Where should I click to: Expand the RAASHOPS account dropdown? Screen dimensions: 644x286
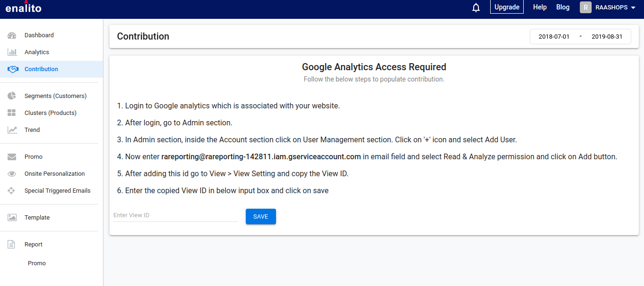coord(633,8)
